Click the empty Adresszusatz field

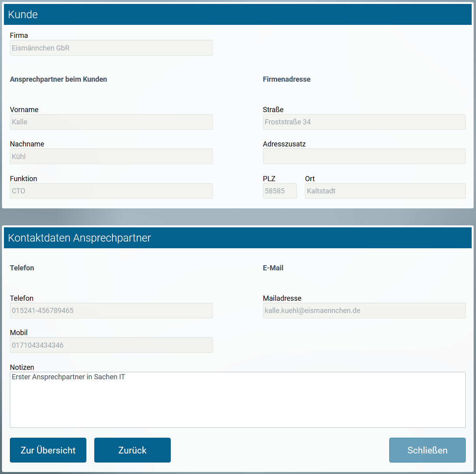pos(364,156)
